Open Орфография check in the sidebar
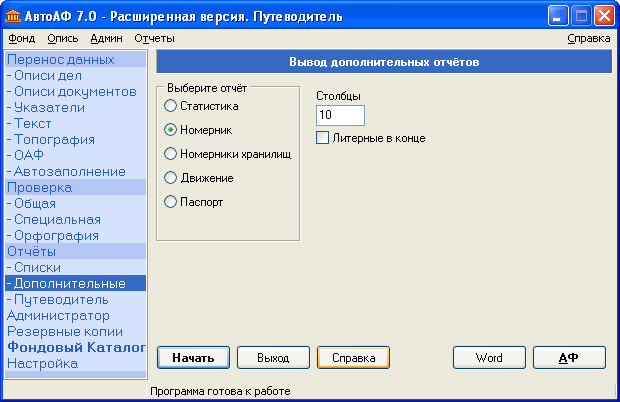The width and height of the screenshot is (620, 402). 76,235
